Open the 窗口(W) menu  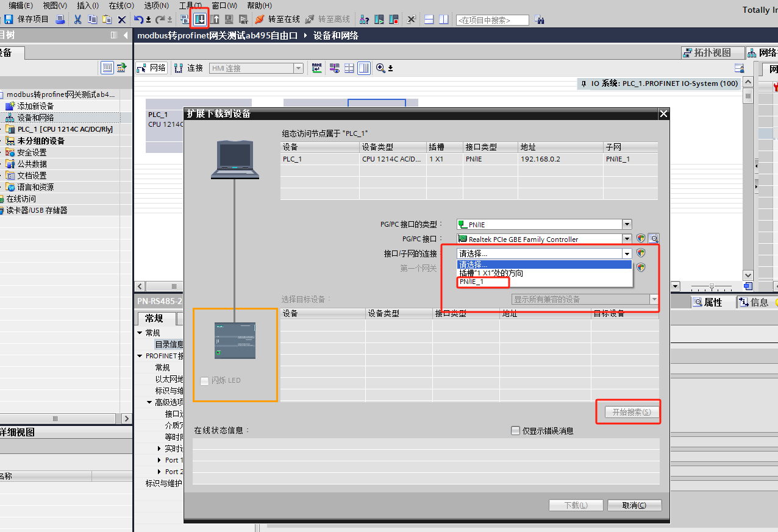point(224,5)
